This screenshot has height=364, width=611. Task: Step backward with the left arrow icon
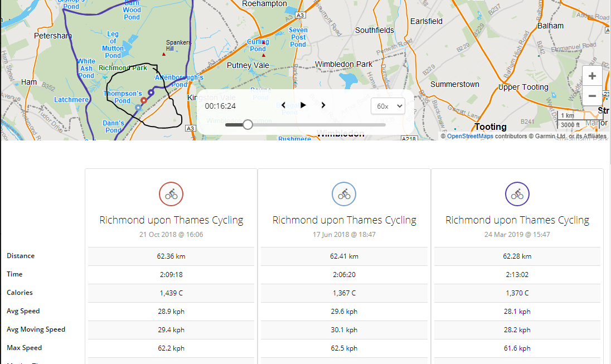[283, 105]
